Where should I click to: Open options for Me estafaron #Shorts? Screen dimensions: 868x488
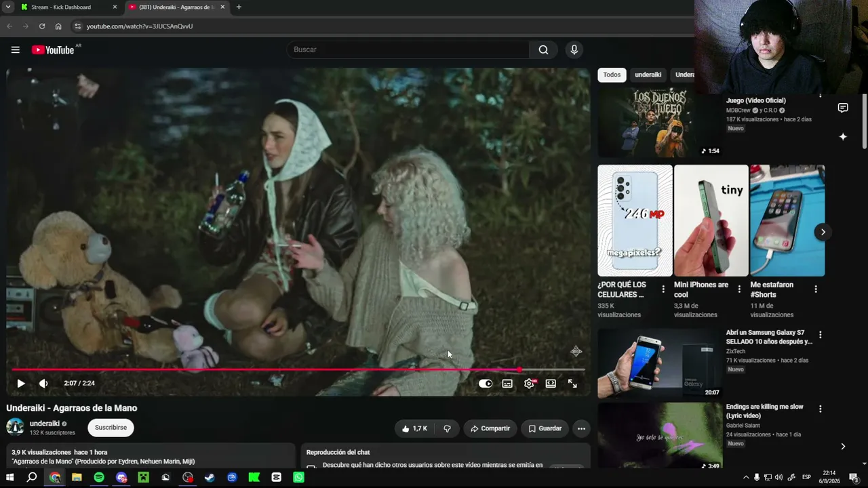[816, 289]
